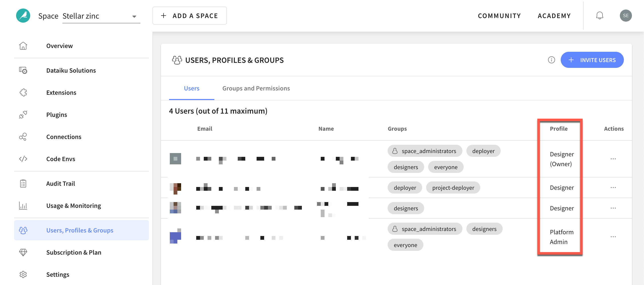644x285 pixels.
Task: Select Users, Profiles & Groups menu item
Action: point(82,230)
